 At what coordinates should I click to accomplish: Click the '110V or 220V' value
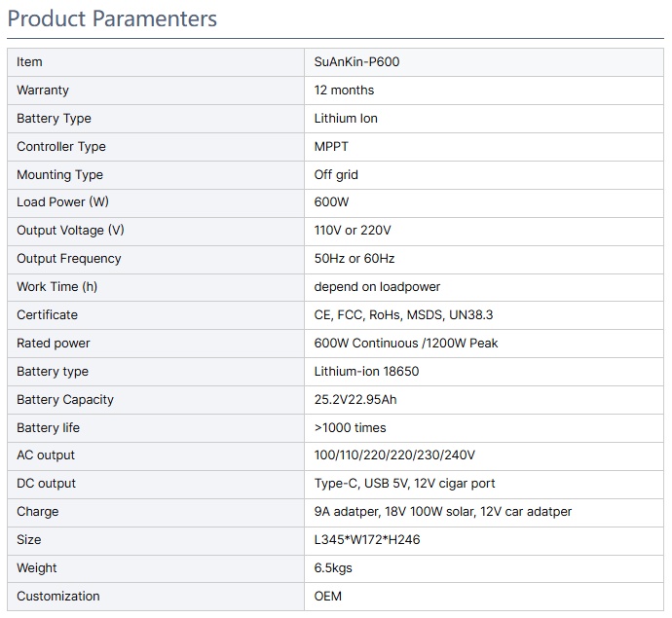353,231
